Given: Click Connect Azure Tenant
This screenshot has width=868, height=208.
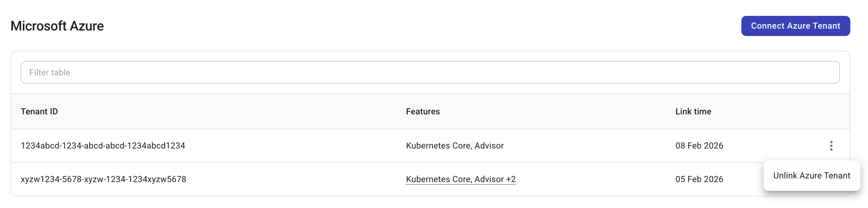Looking at the screenshot, I should tap(795, 26).
